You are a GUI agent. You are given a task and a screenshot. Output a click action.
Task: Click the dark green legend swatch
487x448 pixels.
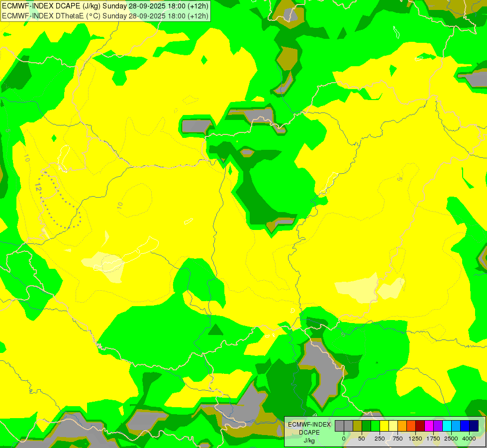pyautogui.click(x=367, y=426)
